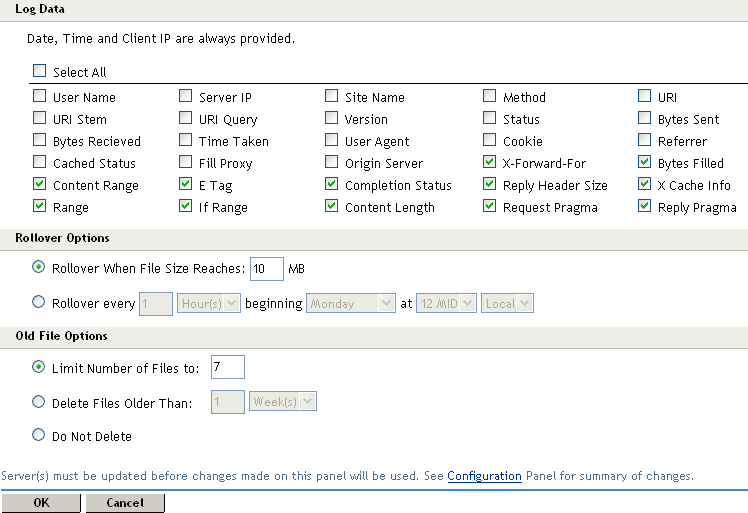Select Delete Files Older Than radio
Viewport: 748px width, 513px height.
click(39, 402)
